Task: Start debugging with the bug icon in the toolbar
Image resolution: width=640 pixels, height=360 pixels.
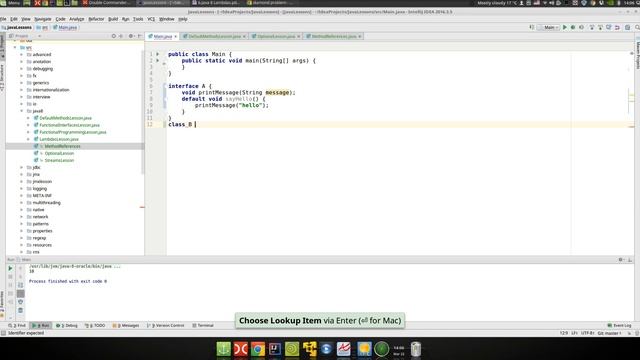Action: pyautogui.click(x=573, y=27)
